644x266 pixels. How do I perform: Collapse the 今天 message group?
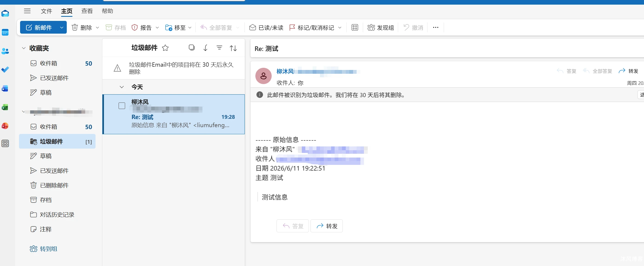122,87
